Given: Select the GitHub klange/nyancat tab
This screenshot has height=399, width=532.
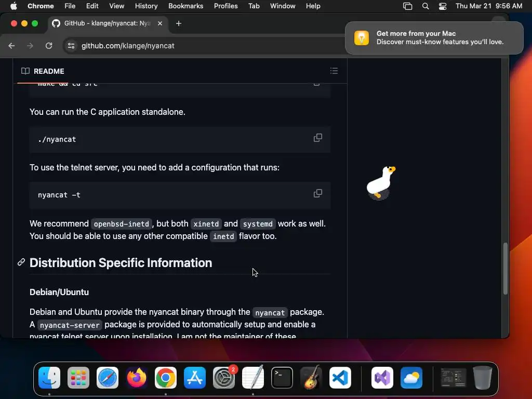Looking at the screenshot, I should coord(107,23).
